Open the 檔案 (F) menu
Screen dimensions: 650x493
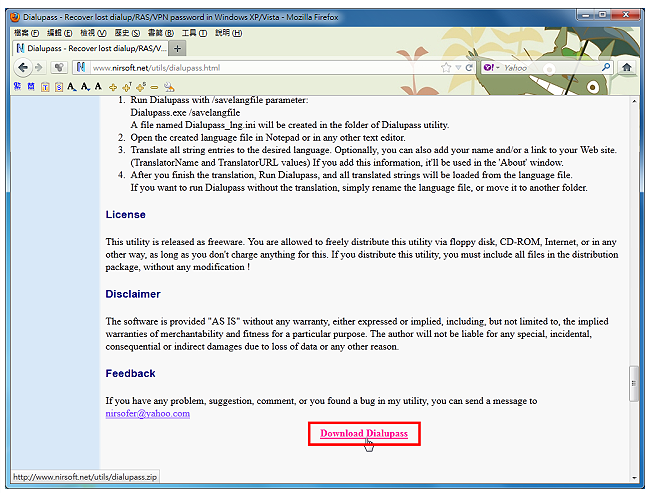pyautogui.click(x=27, y=33)
